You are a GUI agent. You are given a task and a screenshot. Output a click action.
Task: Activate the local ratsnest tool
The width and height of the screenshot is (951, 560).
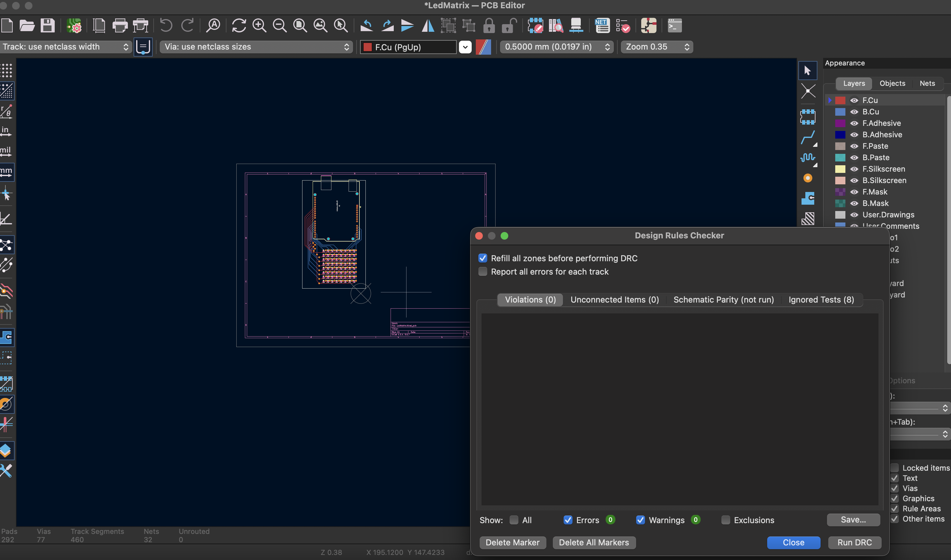808,91
